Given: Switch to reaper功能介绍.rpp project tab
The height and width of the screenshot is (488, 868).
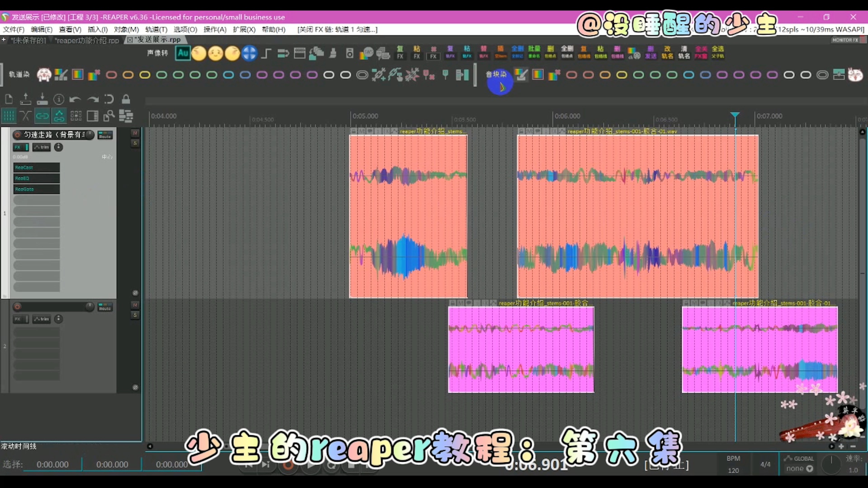Looking at the screenshot, I should (x=87, y=40).
